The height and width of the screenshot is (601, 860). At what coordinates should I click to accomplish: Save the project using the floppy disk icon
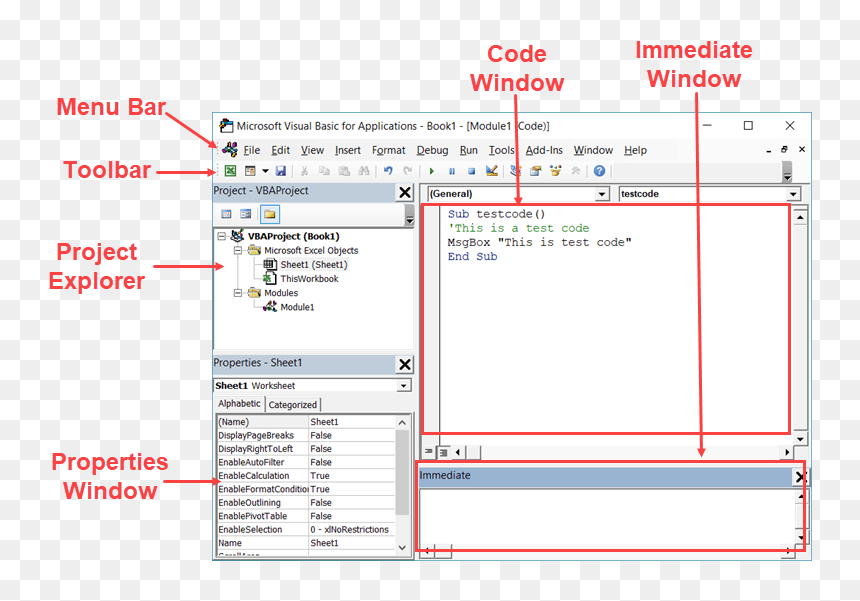pos(280,171)
